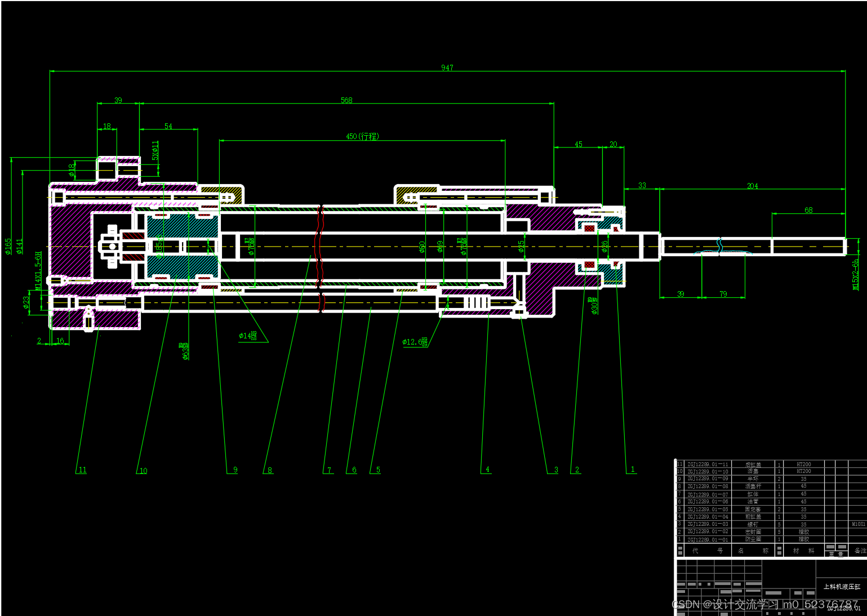Screen dimensions: 867x616
Task: Select the 79 dimension label
Action: [x=723, y=294]
